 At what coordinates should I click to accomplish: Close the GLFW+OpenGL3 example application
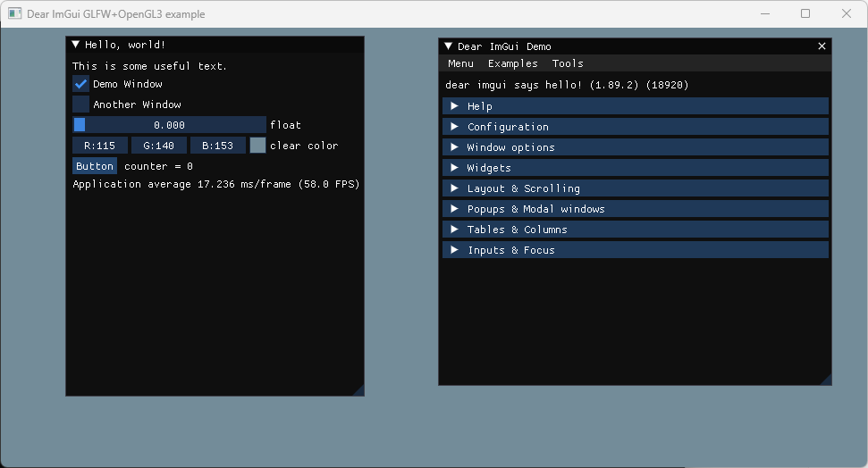(x=847, y=13)
